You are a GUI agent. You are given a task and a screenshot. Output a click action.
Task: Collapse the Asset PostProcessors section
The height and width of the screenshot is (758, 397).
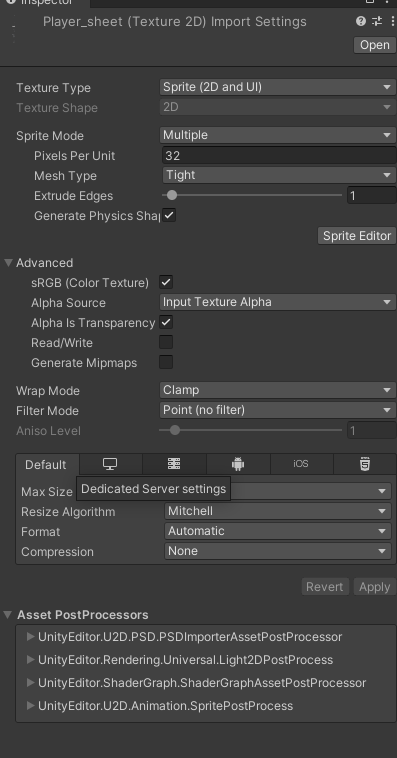tap(8, 614)
